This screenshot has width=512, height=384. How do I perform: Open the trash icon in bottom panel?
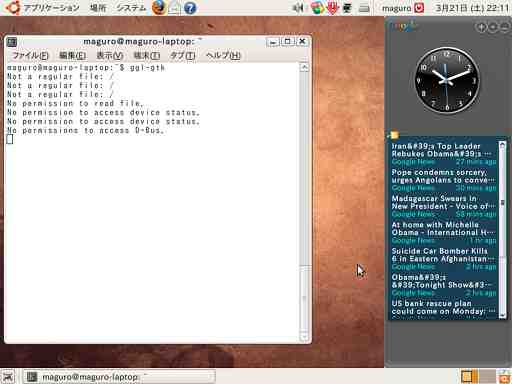(505, 377)
